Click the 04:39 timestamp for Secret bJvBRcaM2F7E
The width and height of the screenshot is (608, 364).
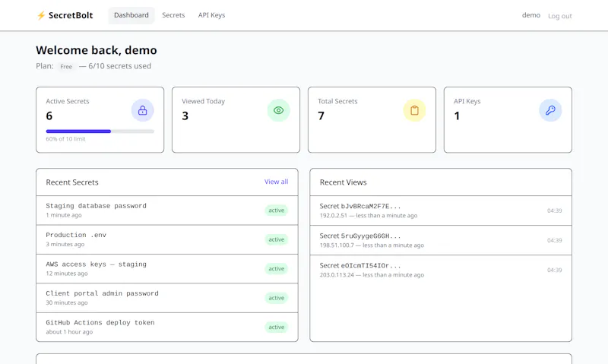(x=555, y=211)
